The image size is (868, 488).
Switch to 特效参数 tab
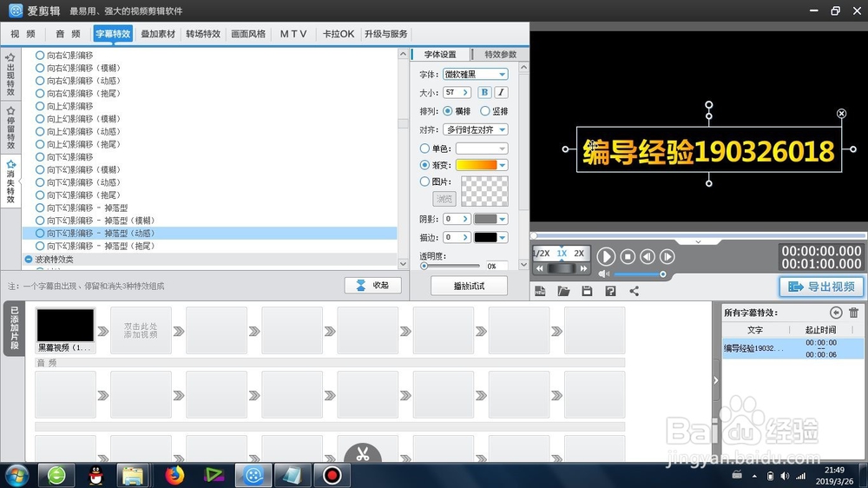tap(501, 55)
